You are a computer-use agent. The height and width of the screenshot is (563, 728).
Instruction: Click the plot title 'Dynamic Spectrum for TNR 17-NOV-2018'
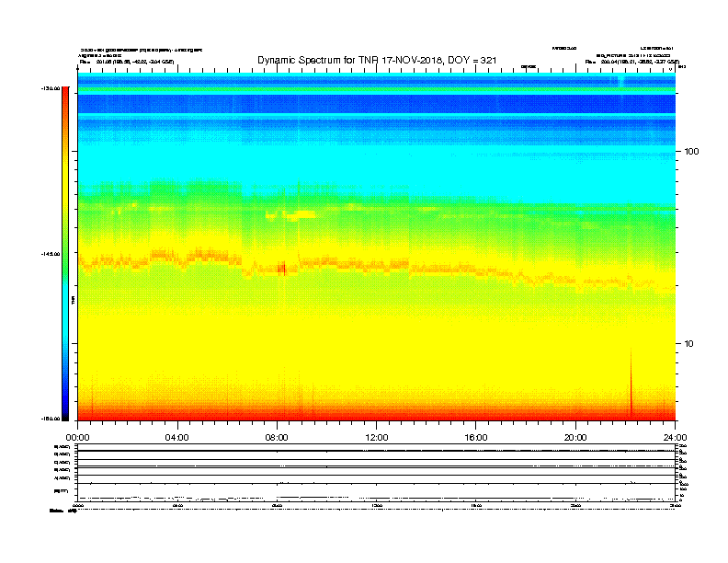pos(348,60)
